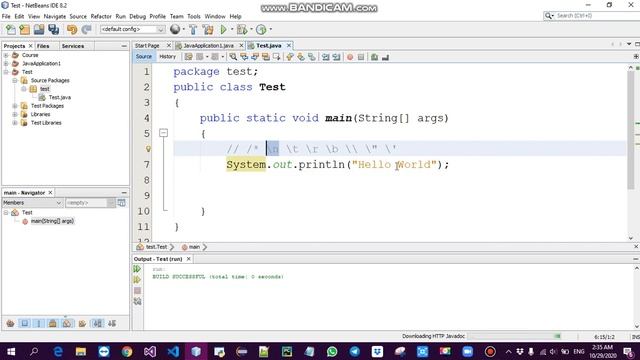
Task: Click the Open Project toolbar icon
Action: coord(39,29)
